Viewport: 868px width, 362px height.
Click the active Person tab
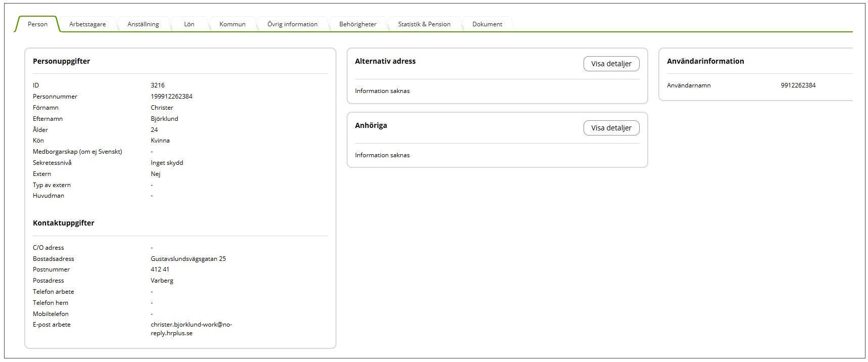(x=37, y=24)
